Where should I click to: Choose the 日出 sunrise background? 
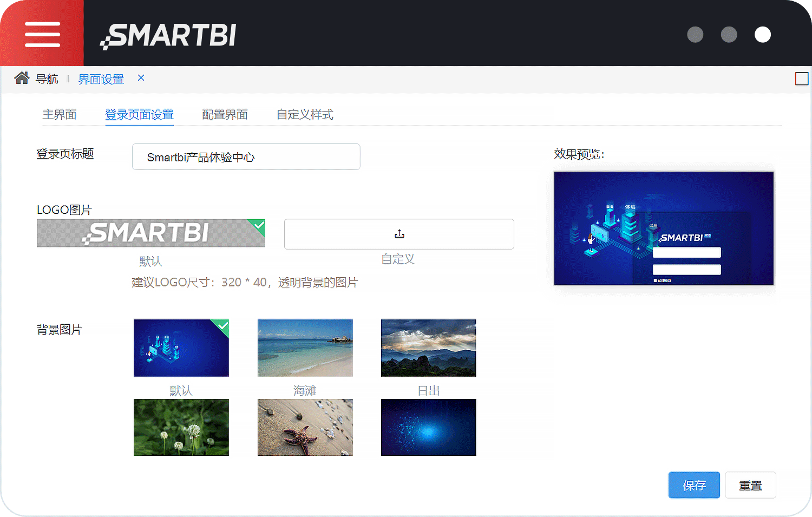click(x=428, y=348)
